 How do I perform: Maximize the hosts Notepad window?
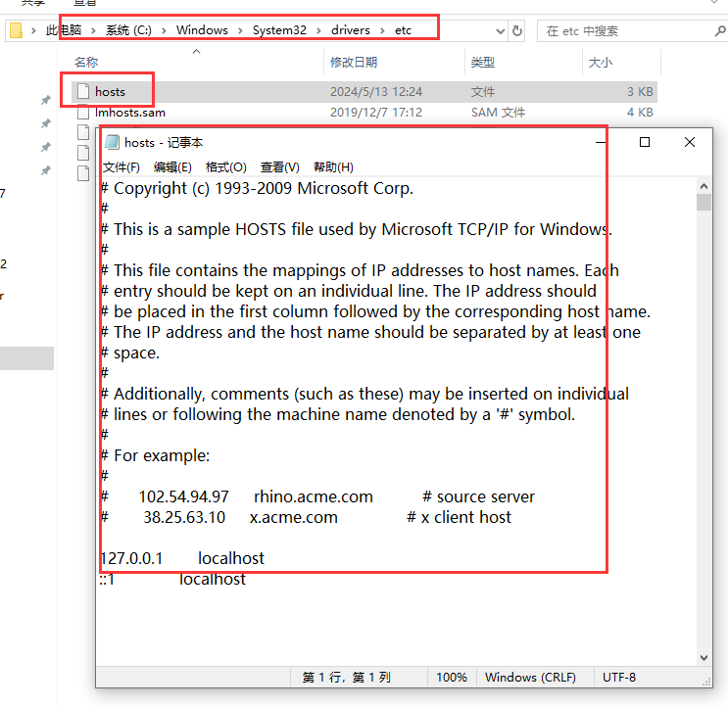click(645, 142)
